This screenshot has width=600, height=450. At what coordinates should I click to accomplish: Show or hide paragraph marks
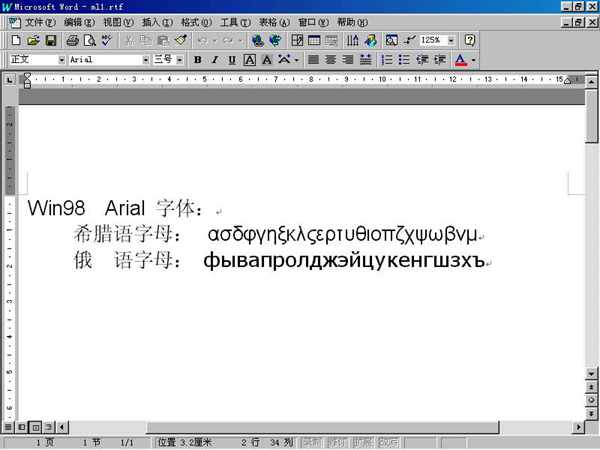409,40
